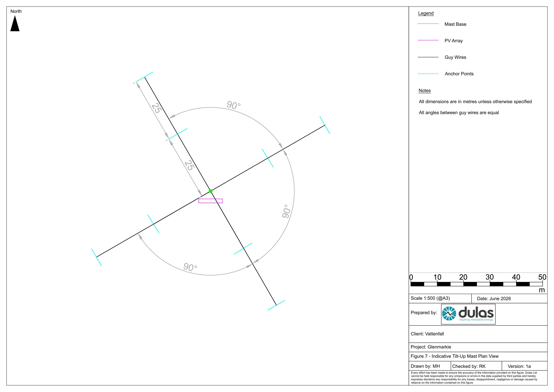Click the 'North' label
The height and width of the screenshot is (392, 554).
point(16,11)
